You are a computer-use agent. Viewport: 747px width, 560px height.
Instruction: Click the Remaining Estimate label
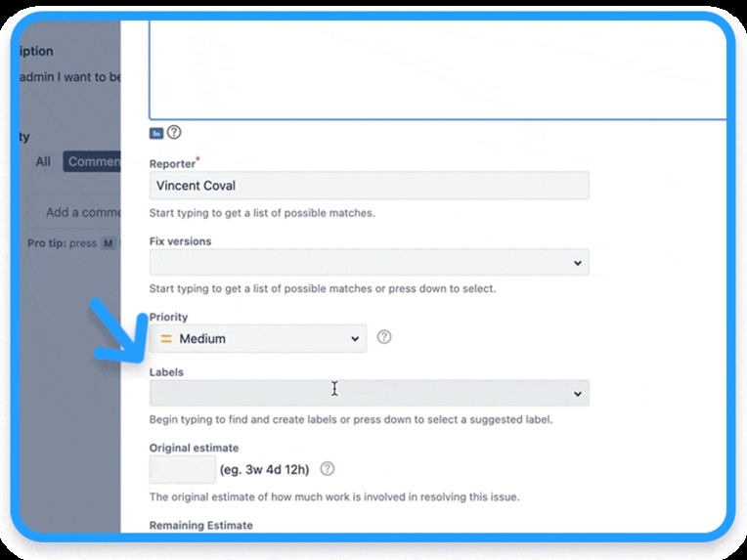pos(201,525)
